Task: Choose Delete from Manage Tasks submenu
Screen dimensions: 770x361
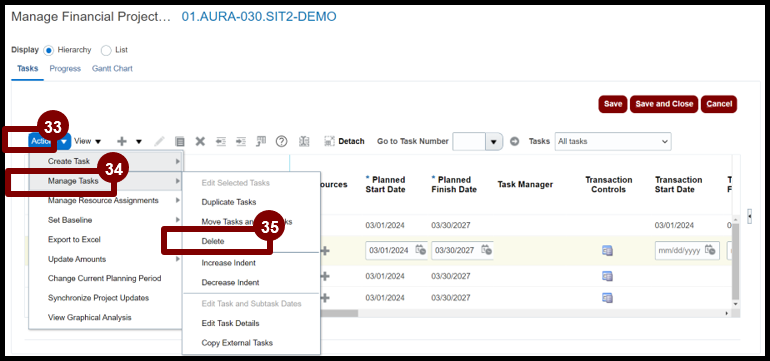Action: point(213,241)
